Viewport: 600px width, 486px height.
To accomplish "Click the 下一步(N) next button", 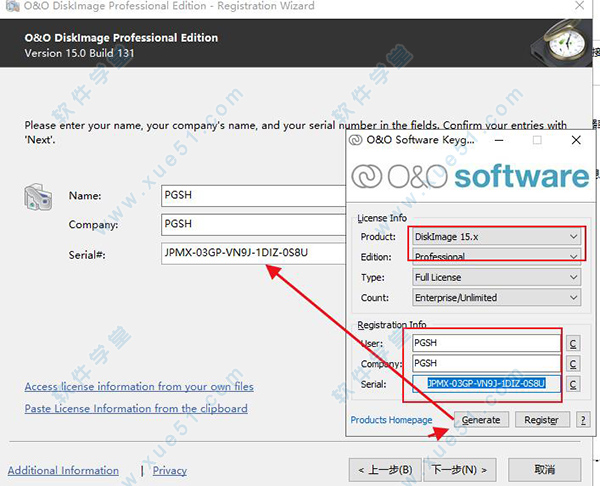I will (x=459, y=470).
